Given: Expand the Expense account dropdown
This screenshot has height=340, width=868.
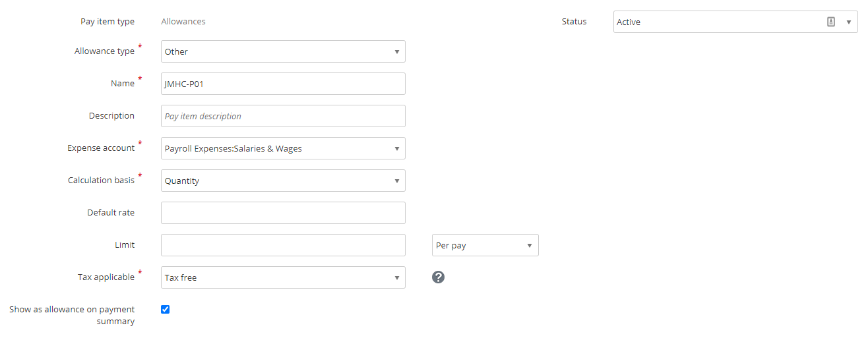Looking at the screenshot, I should [x=283, y=148].
